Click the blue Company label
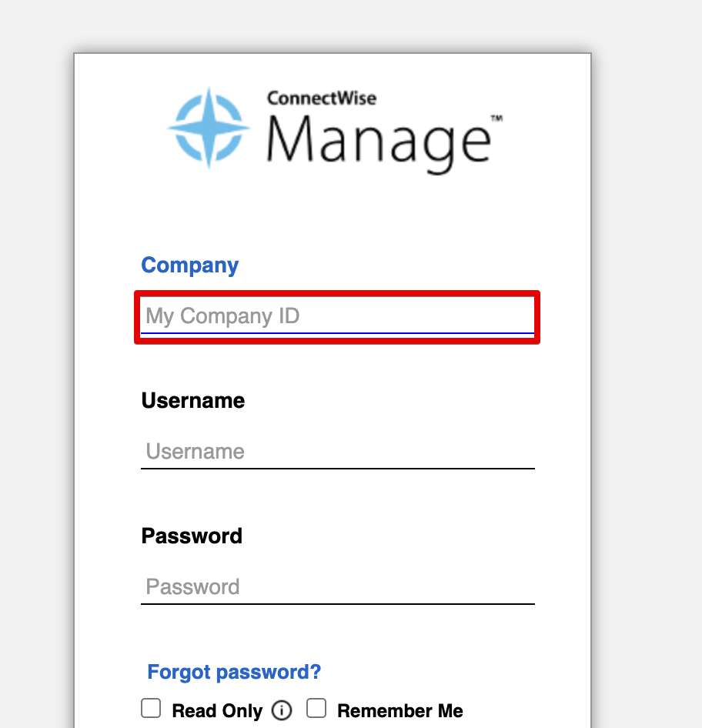The height and width of the screenshot is (728, 702). tap(190, 265)
